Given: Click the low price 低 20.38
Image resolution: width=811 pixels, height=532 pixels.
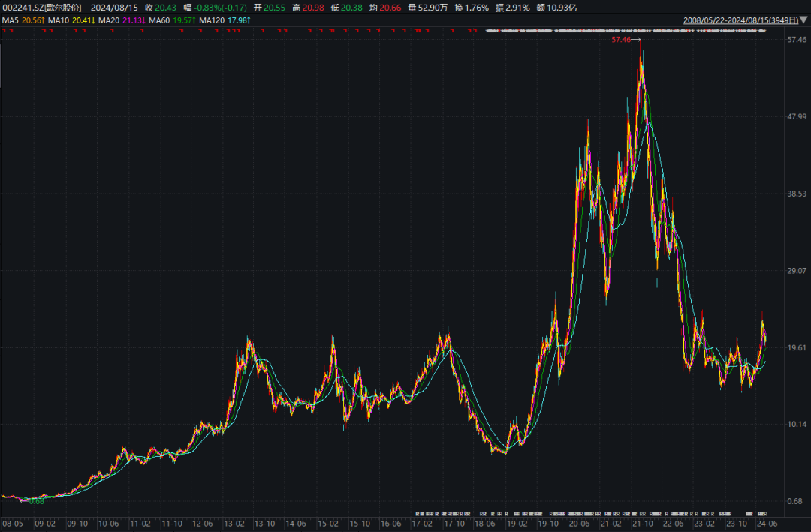Looking at the screenshot, I should [346, 8].
